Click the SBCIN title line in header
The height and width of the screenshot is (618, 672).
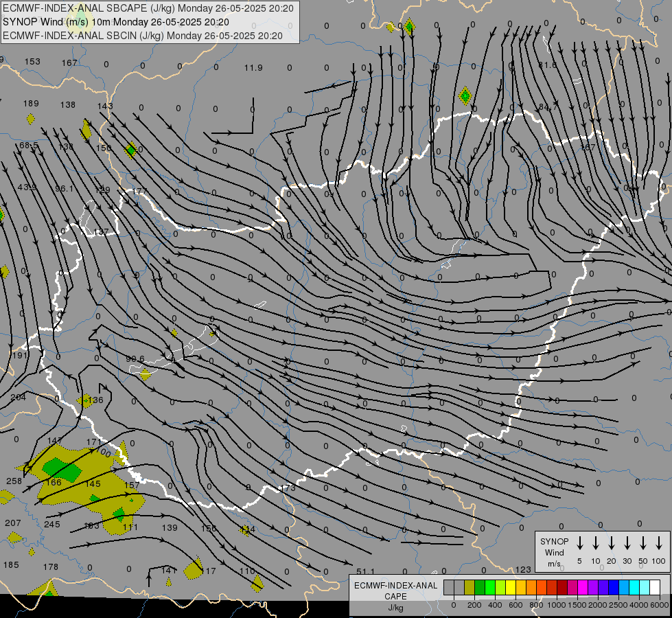143,36
